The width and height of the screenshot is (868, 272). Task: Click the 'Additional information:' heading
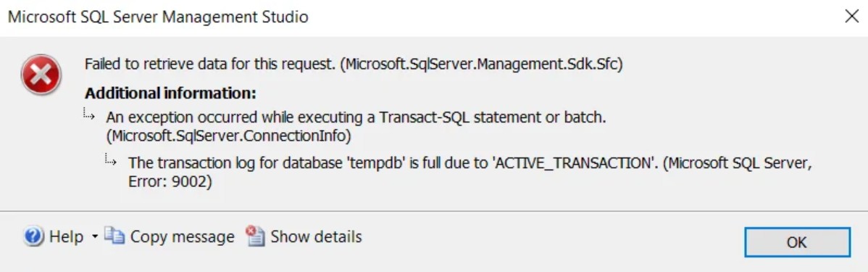click(170, 93)
